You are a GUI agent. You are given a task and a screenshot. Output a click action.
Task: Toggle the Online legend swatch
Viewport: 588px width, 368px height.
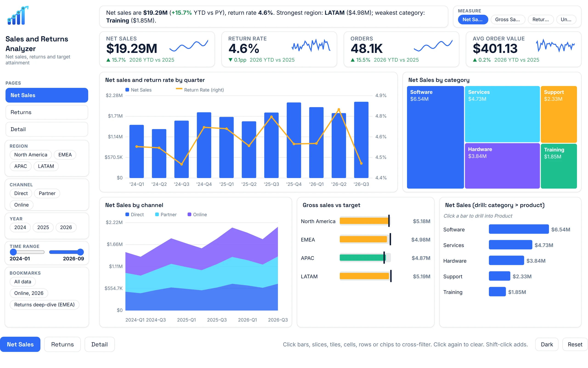189,214
